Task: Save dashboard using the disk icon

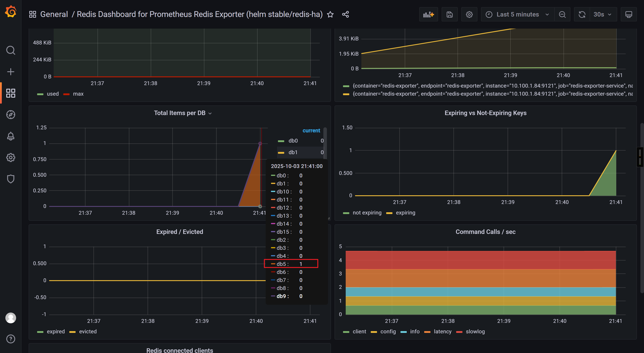Action: [x=449, y=15]
